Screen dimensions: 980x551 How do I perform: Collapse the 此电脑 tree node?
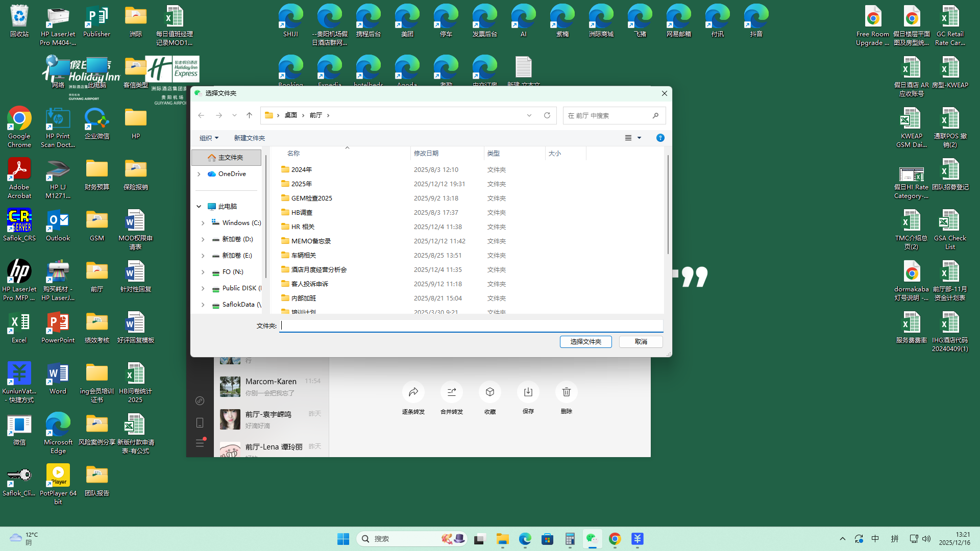(x=199, y=207)
